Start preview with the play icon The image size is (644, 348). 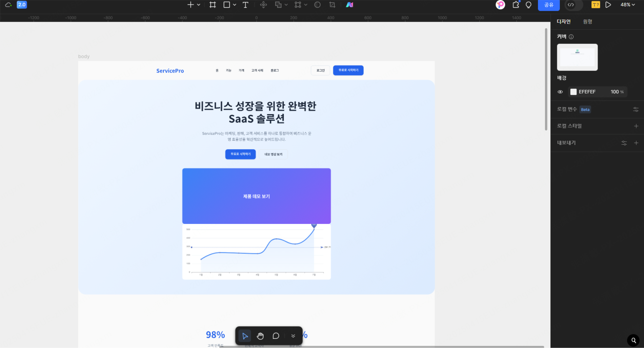[608, 5]
